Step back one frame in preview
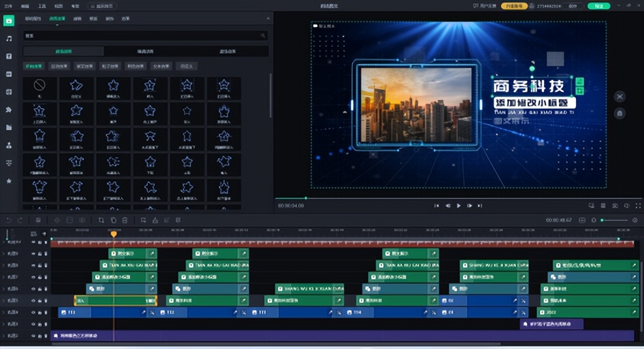The width and height of the screenshot is (644, 349). [448, 205]
